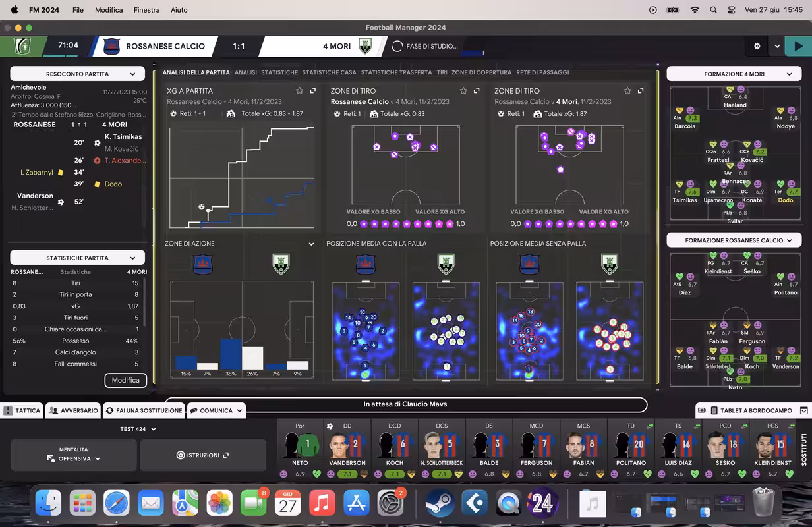Open Steam from the Dock

[438, 504]
